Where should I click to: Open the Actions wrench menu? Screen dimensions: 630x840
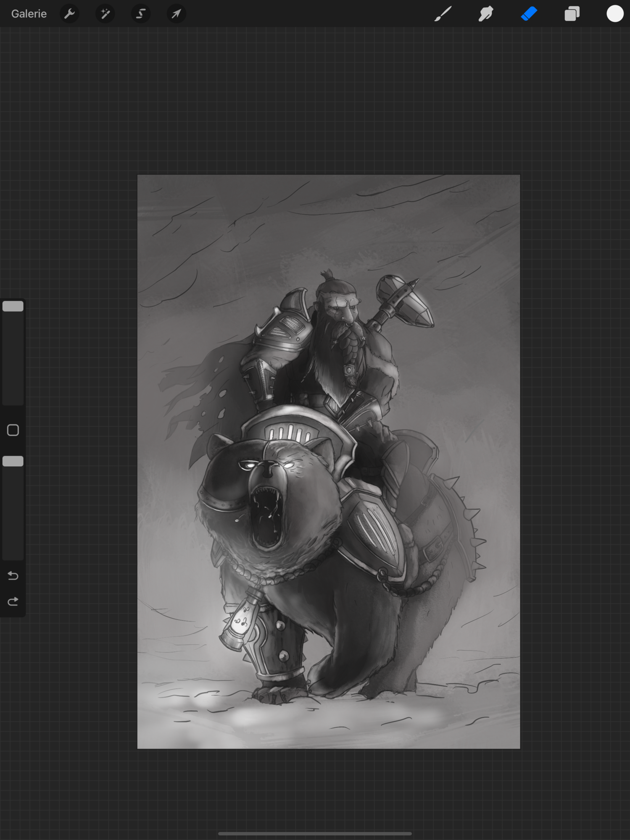click(70, 14)
